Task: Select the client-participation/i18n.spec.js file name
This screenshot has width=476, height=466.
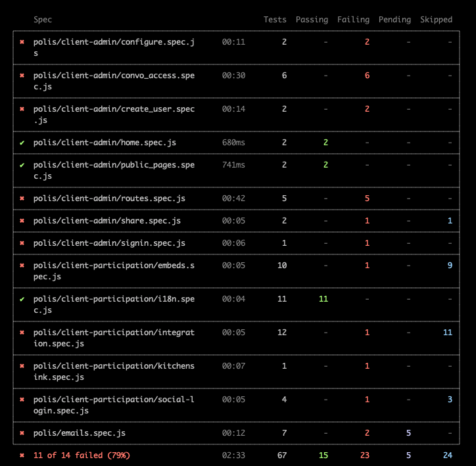Action: click(x=114, y=304)
